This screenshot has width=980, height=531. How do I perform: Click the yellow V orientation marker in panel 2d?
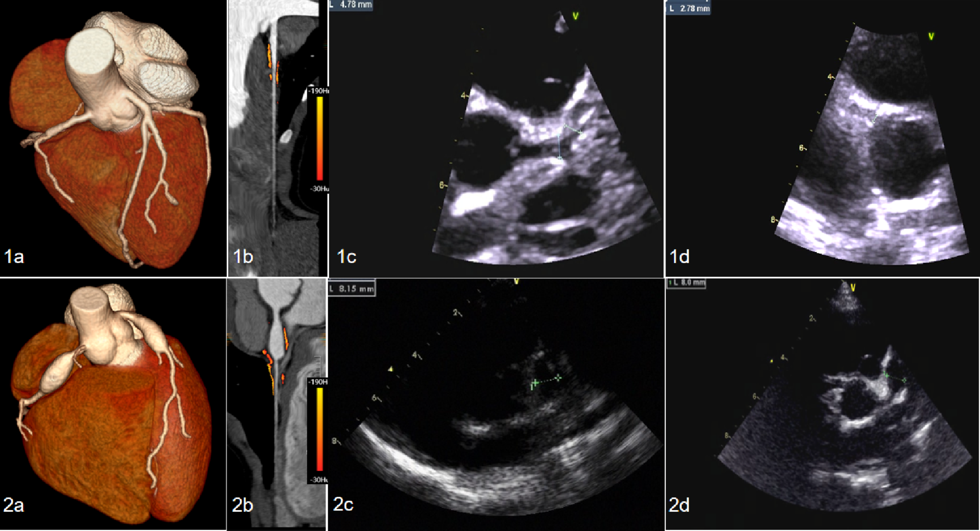[853, 288]
